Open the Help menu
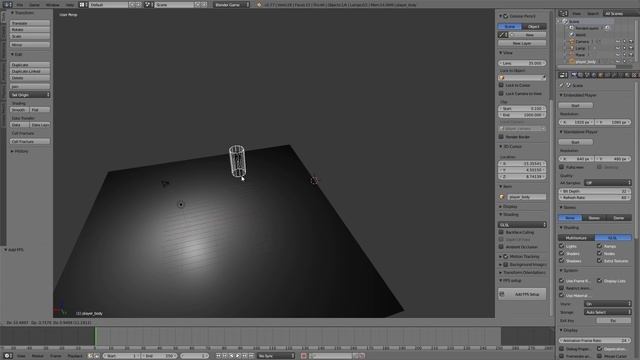This screenshot has height=360, width=640. 70,5
